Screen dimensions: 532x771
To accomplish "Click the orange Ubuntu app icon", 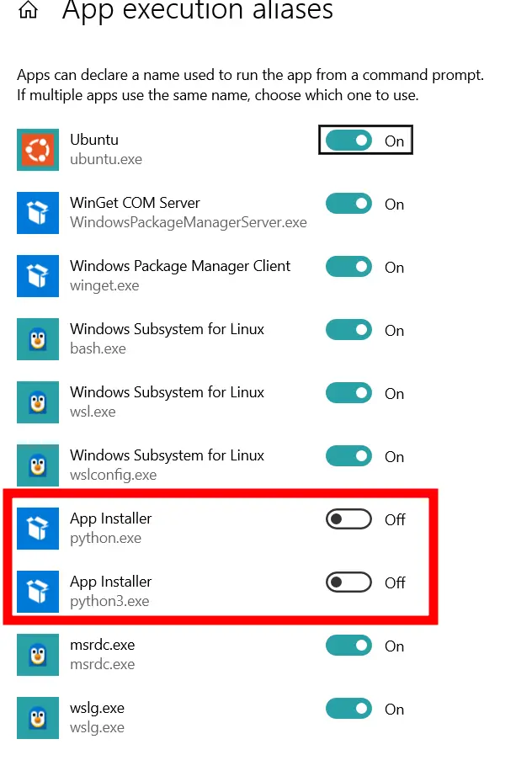I will [x=38, y=150].
